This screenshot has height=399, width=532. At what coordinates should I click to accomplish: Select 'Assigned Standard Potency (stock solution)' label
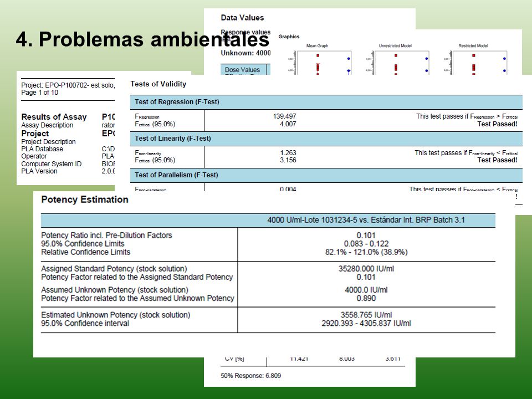(x=114, y=269)
